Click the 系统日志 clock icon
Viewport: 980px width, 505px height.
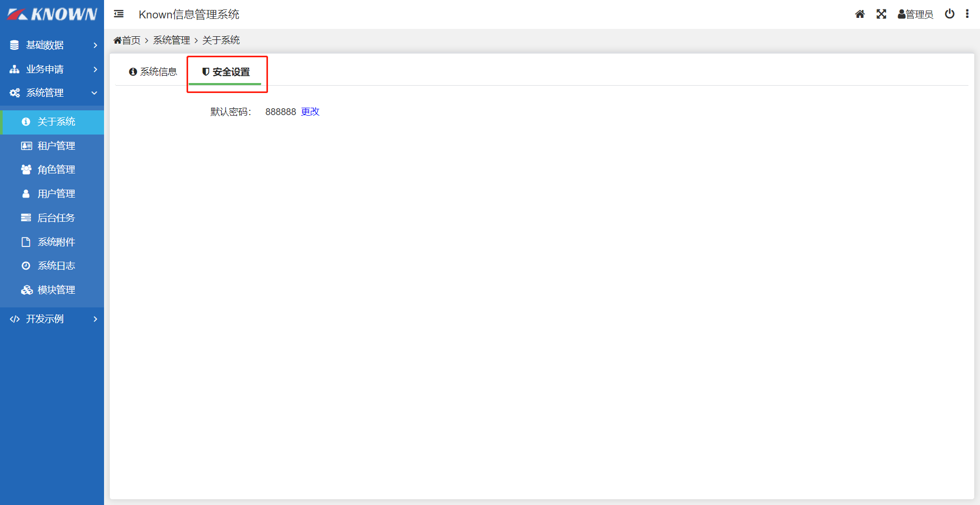[x=26, y=266]
